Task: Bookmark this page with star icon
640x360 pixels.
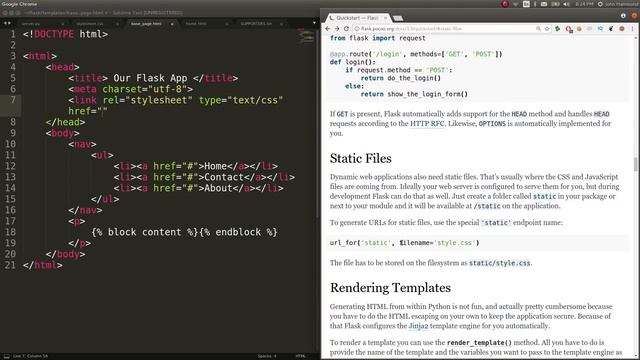Action: click(547, 29)
